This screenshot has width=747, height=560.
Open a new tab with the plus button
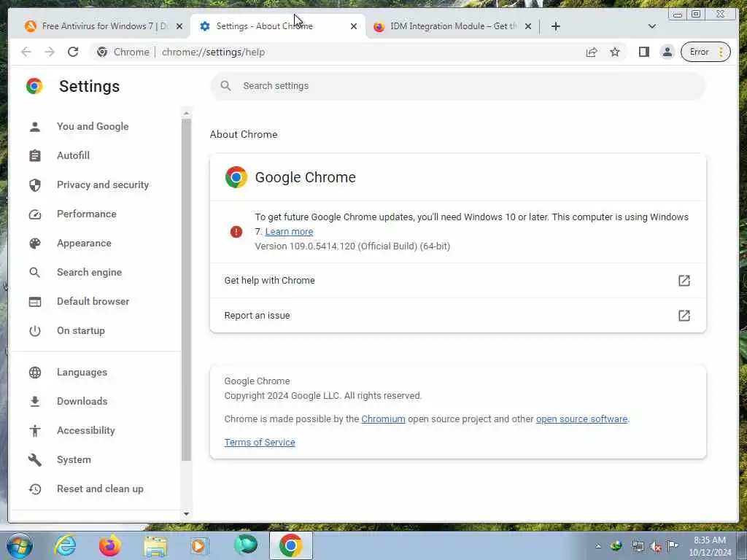(555, 26)
